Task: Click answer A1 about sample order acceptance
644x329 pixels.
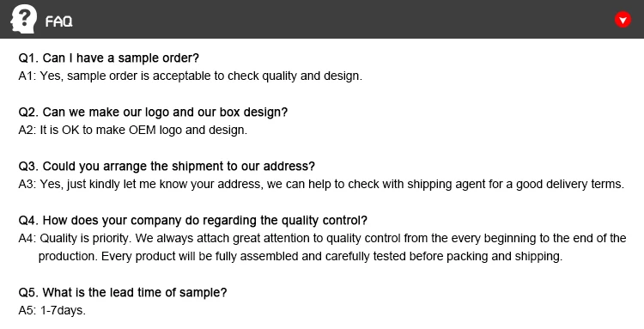Action: pyautogui.click(x=190, y=76)
